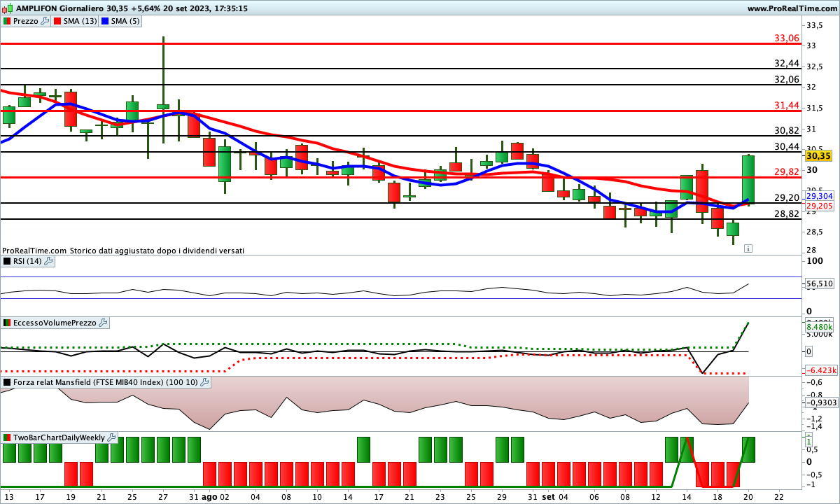Click the 'ago' month label on time axis
The width and height of the screenshot is (840, 504).
[x=210, y=496]
